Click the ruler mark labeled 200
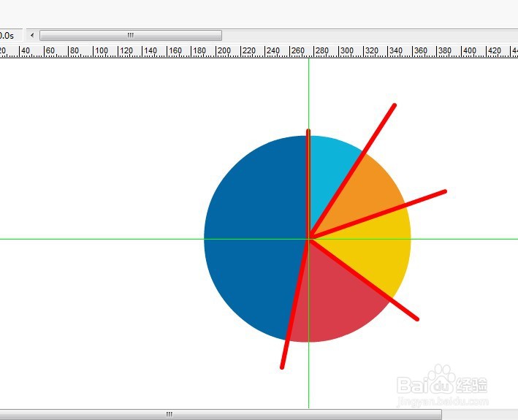The width and height of the screenshot is (518, 420). [224, 51]
